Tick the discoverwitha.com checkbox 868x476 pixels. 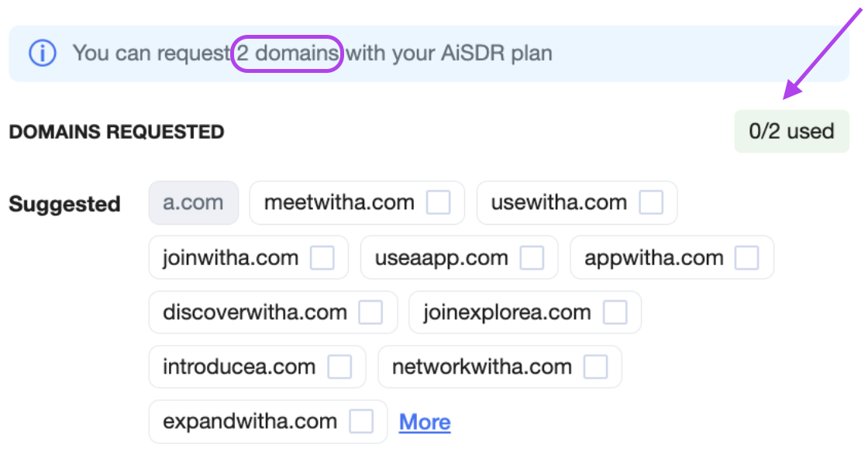point(371,312)
